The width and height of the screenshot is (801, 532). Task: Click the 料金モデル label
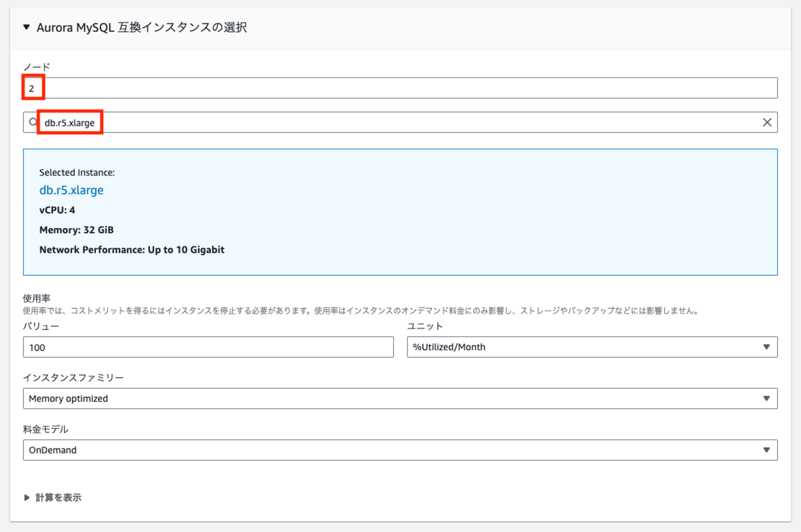coord(46,429)
